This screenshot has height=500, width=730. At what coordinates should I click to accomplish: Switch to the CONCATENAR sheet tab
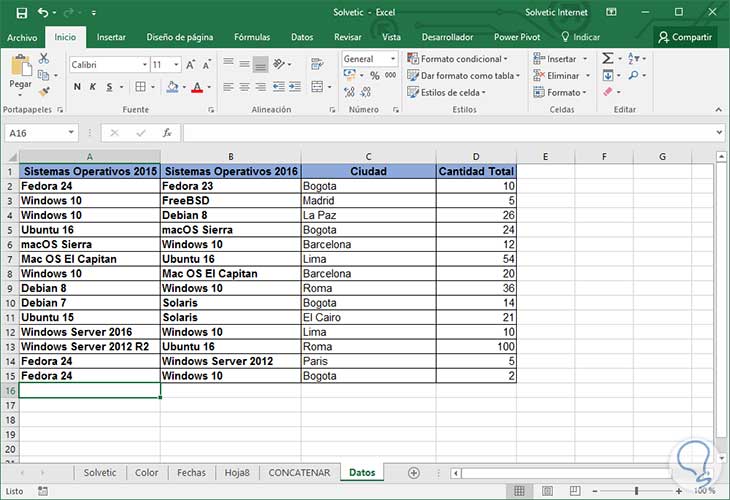[x=299, y=473]
